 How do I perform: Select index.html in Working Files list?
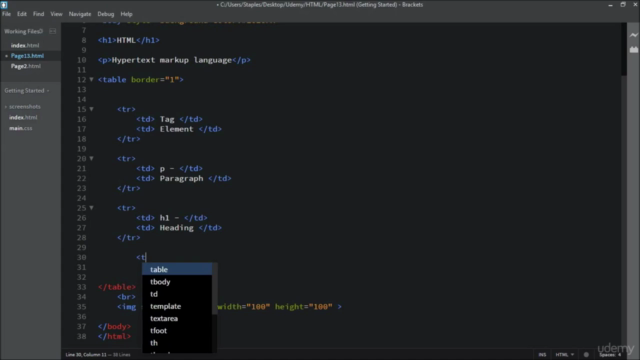pos(25,45)
